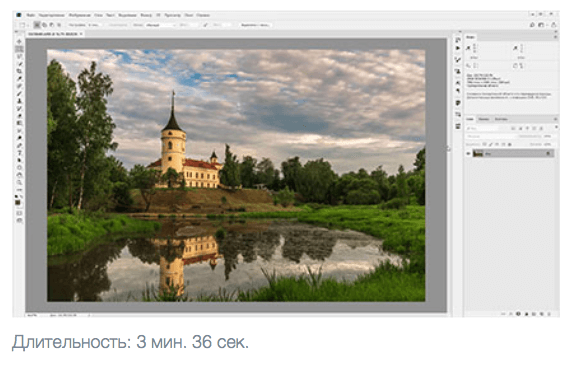Select the Quick Selection tool
This screenshot has width=588, height=374.
point(19,63)
